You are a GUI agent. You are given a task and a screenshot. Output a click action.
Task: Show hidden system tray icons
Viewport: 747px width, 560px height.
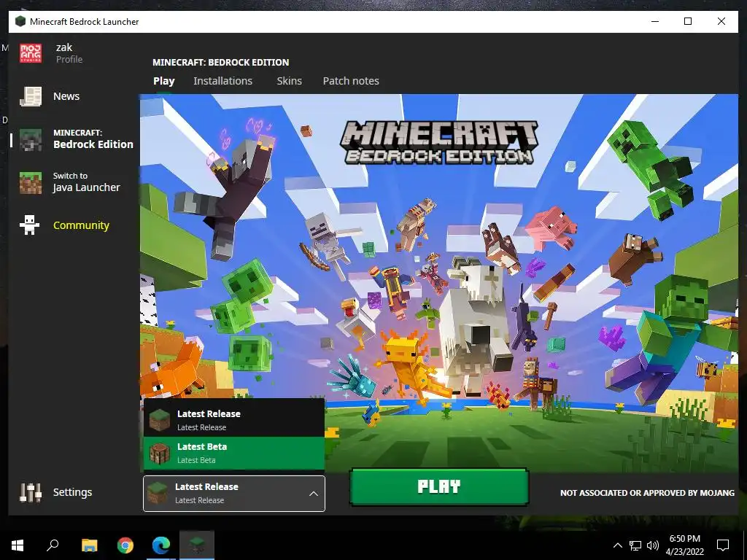(617, 545)
